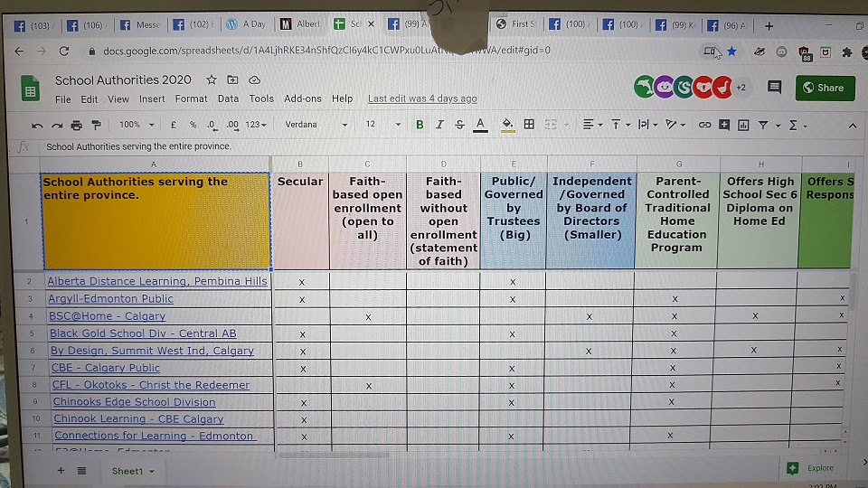Viewport: 868px width, 488px height.
Task: Open the Functions sigma menu
Action: click(797, 126)
